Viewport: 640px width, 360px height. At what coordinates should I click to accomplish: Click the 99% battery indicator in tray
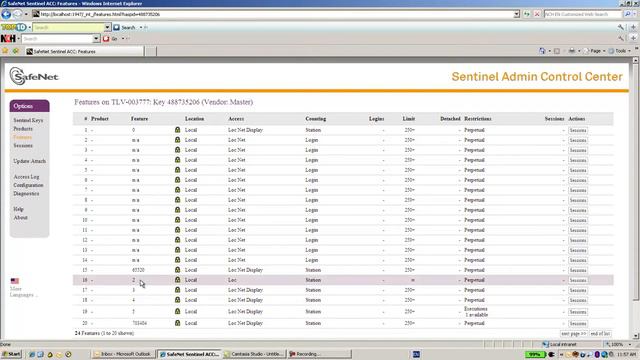tap(535, 354)
